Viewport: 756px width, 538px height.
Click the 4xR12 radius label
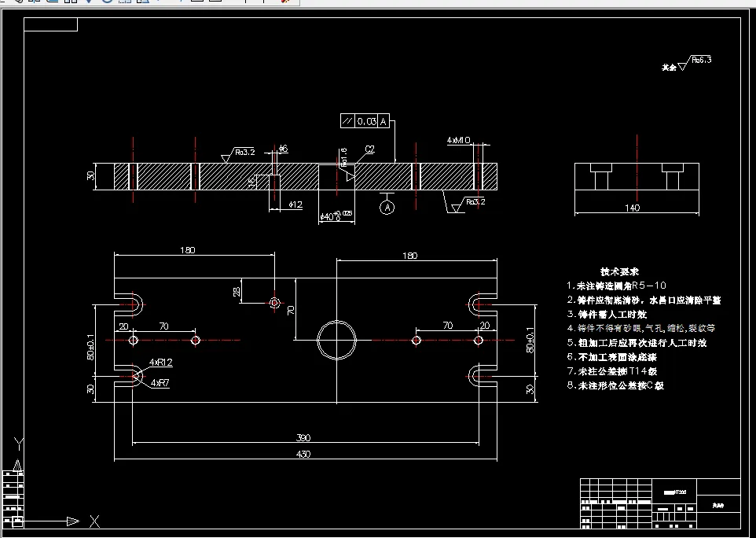(x=160, y=363)
